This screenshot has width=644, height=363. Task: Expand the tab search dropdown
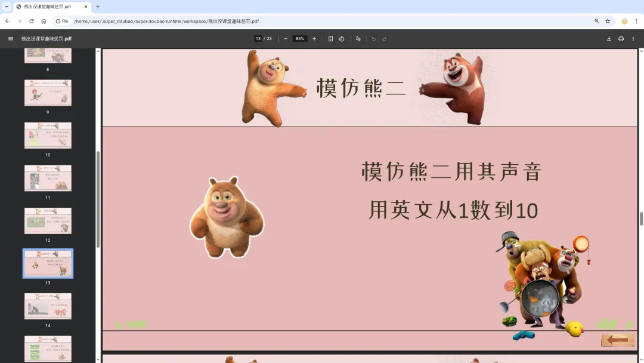coord(7,7)
